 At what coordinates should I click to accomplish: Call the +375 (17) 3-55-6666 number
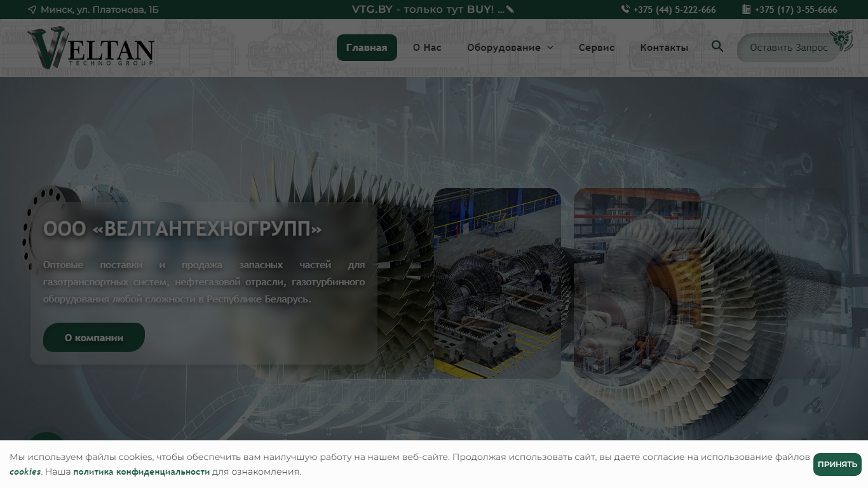(796, 10)
